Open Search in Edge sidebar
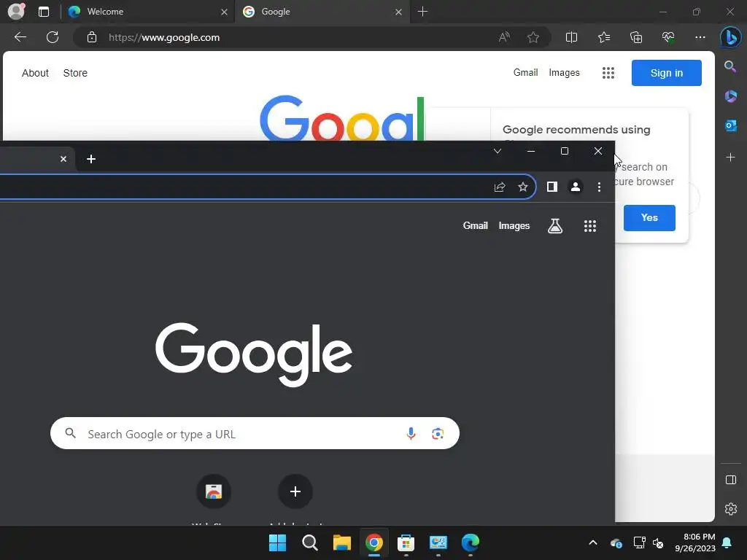This screenshot has width=747, height=560. click(730, 66)
